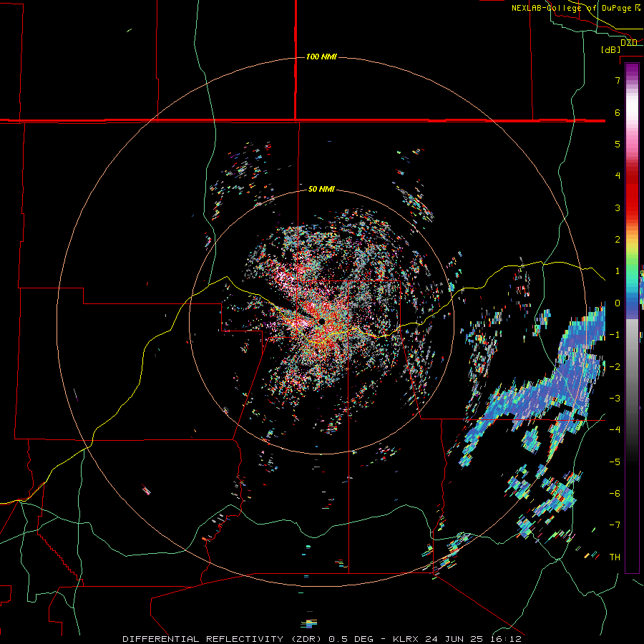Click the -6 tick label on the color scale

click(x=615, y=494)
